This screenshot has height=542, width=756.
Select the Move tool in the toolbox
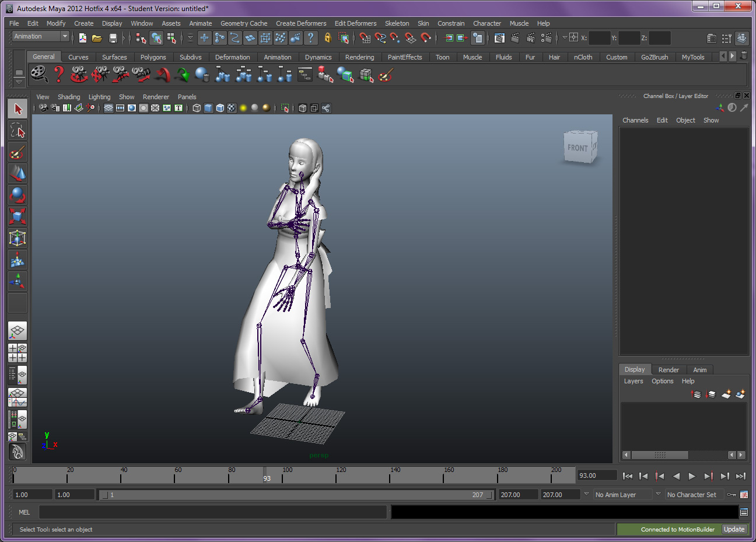click(17, 173)
